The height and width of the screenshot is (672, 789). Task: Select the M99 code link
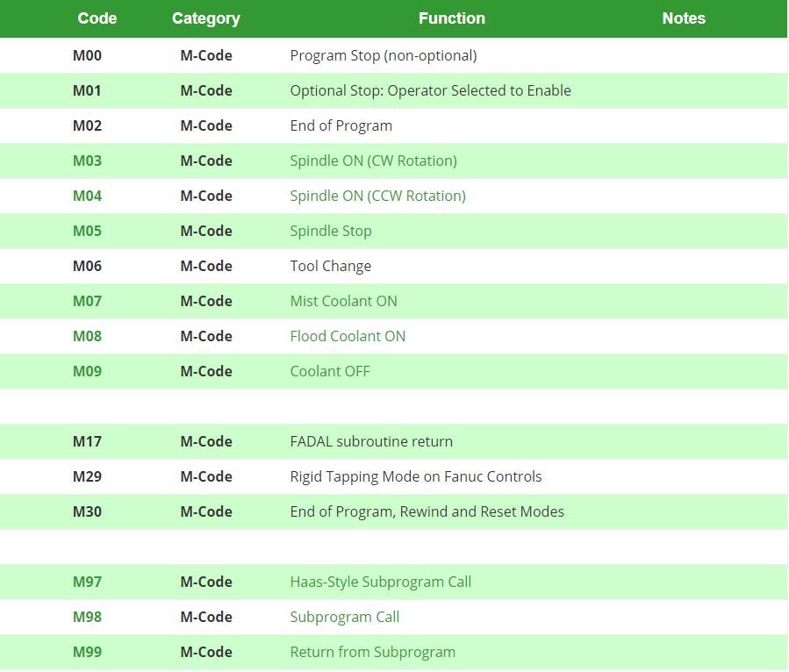coord(88,652)
